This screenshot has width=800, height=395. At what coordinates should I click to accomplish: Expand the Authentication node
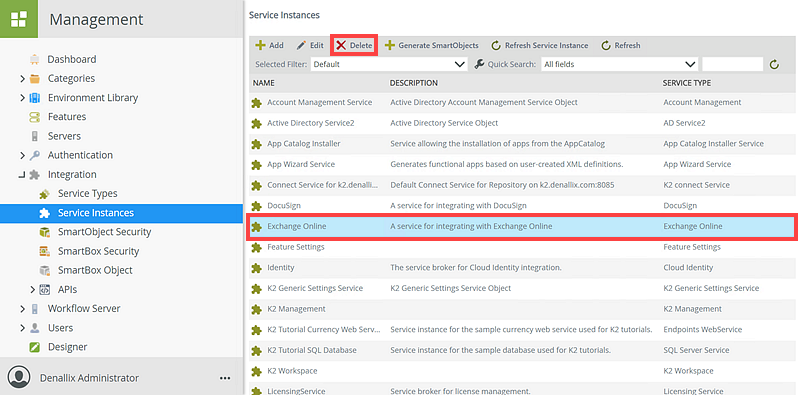(22, 155)
